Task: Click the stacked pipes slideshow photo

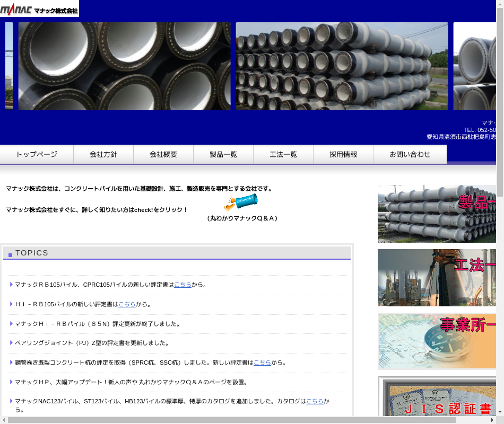Action: [342, 66]
